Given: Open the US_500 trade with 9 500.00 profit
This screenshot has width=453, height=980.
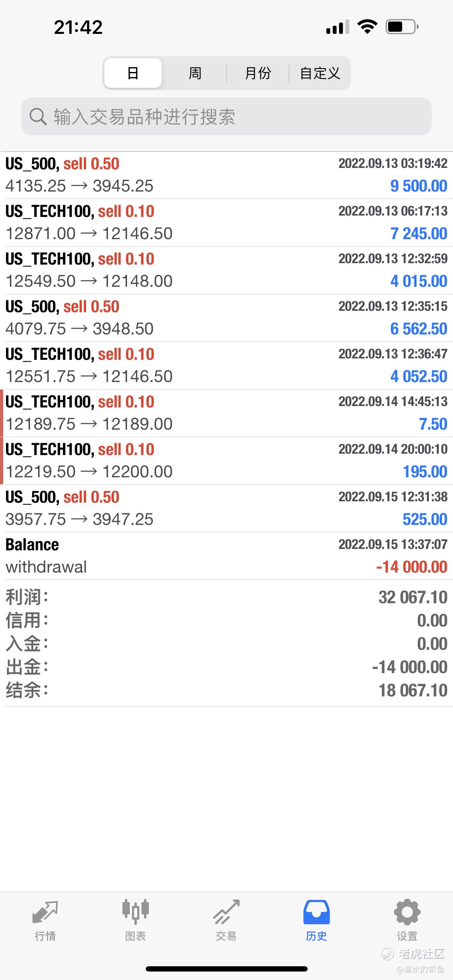Looking at the screenshot, I should pyautogui.click(x=226, y=175).
